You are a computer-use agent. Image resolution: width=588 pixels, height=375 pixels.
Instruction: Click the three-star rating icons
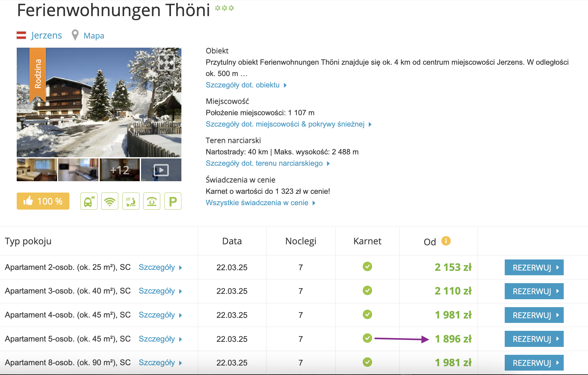(x=225, y=8)
